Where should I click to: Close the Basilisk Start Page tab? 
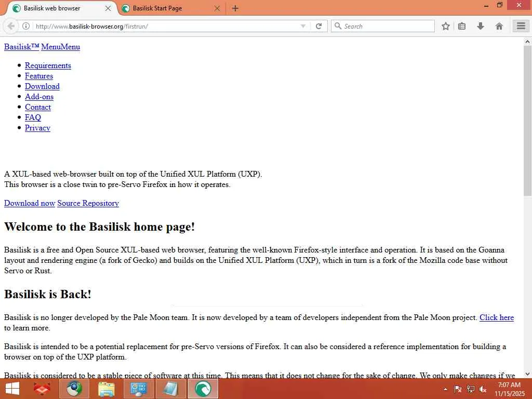pos(217,8)
